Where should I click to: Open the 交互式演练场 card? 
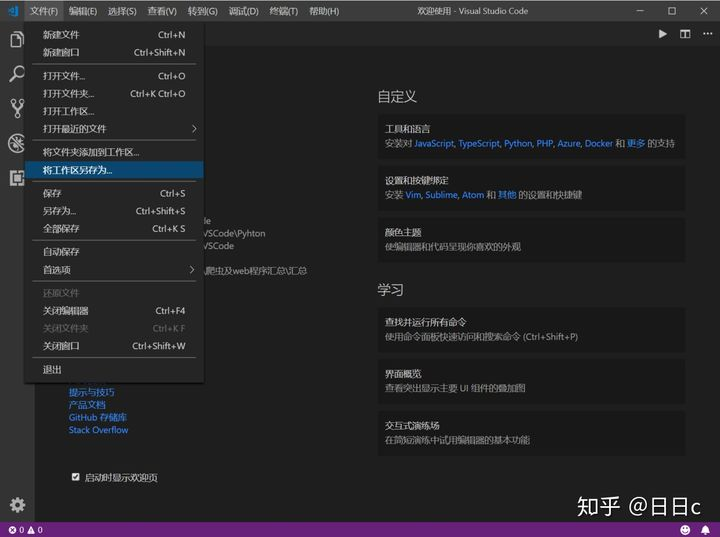(x=531, y=433)
